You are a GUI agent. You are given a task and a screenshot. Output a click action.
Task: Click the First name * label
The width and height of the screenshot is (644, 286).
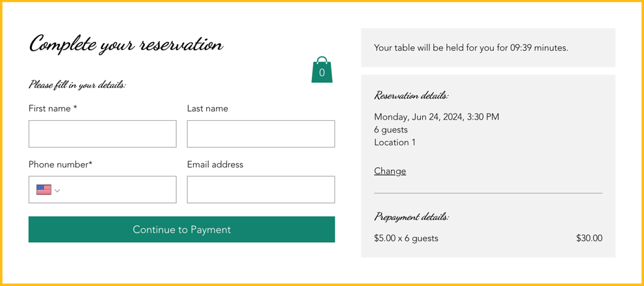point(53,108)
